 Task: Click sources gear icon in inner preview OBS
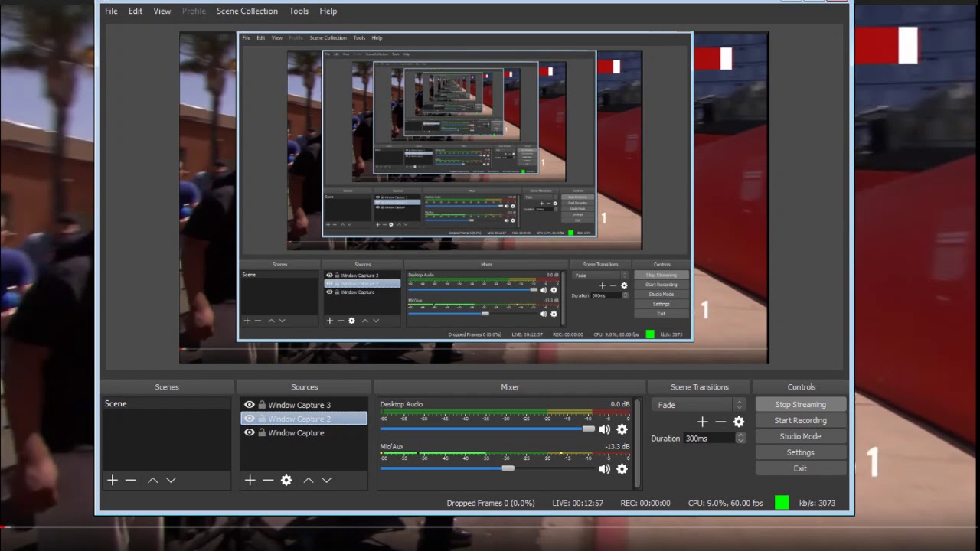click(x=351, y=321)
